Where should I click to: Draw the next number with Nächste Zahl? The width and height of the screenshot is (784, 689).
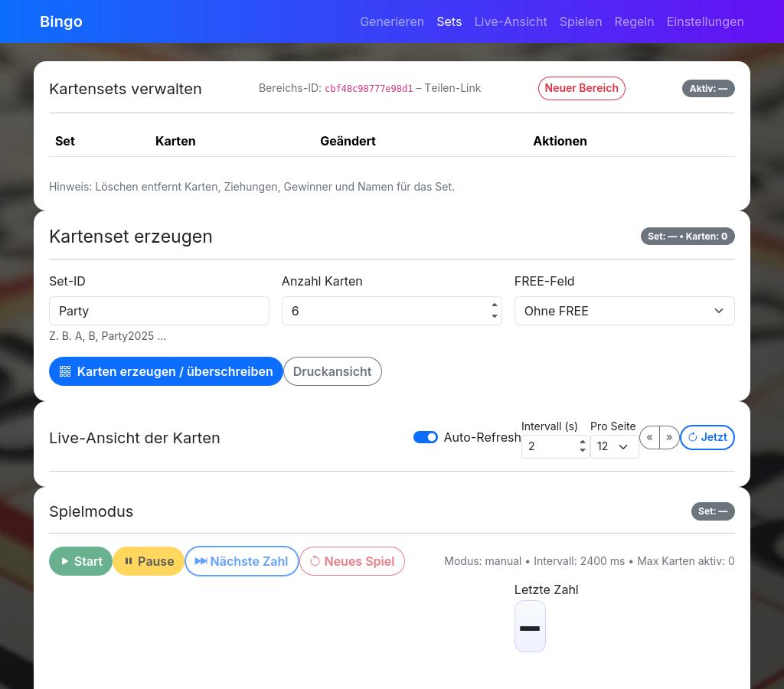point(241,561)
